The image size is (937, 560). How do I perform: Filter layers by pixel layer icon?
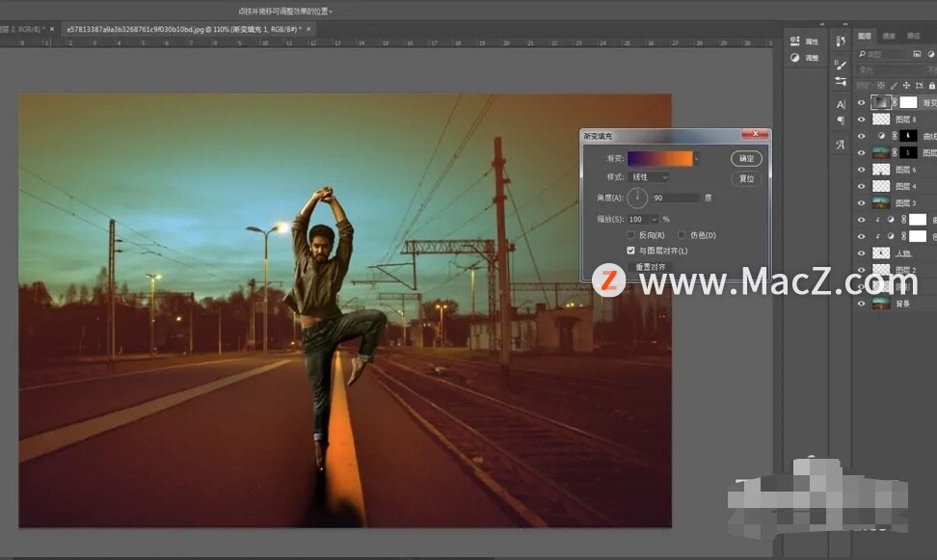coord(917,54)
